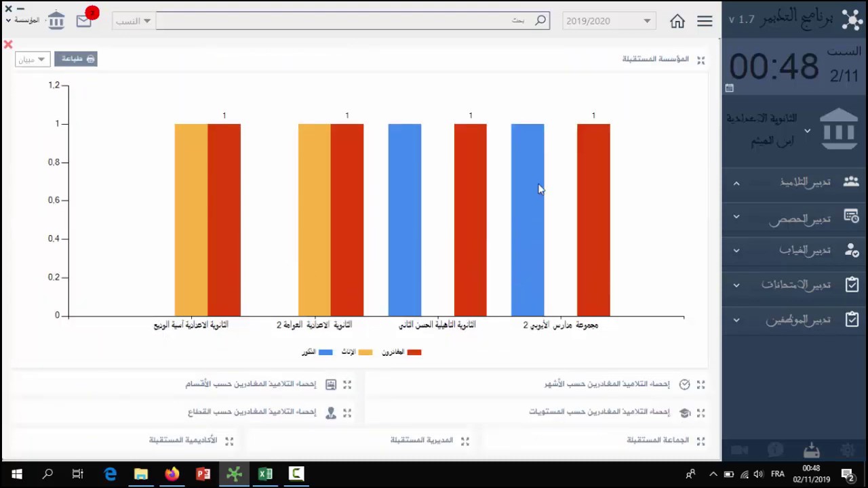Click the camera icon at sidebar bottom

(739, 450)
